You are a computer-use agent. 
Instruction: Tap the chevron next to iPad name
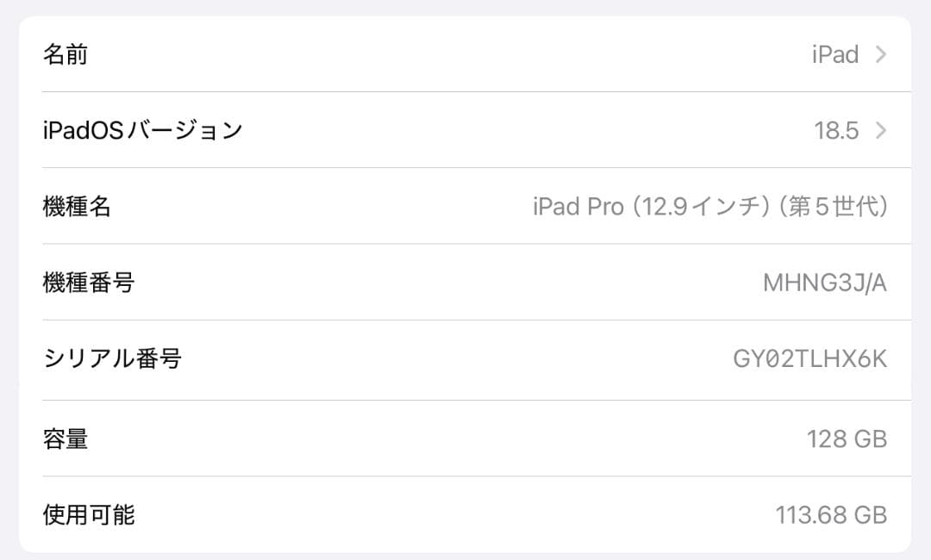880,53
